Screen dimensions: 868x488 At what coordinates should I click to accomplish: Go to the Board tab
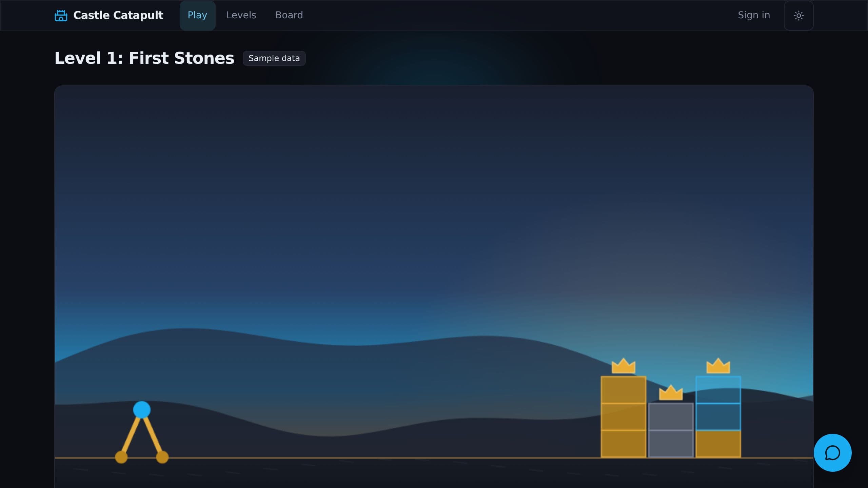289,15
